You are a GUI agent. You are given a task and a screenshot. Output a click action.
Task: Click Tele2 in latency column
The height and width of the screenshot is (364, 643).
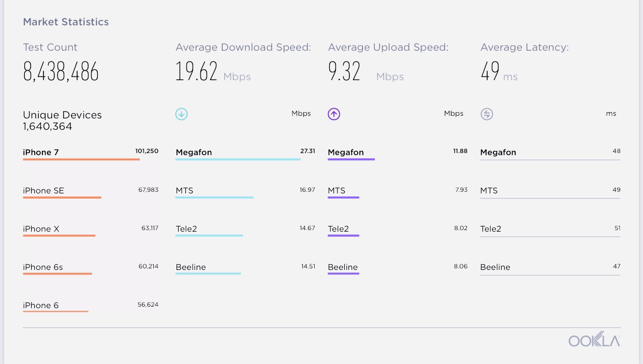click(491, 229)
